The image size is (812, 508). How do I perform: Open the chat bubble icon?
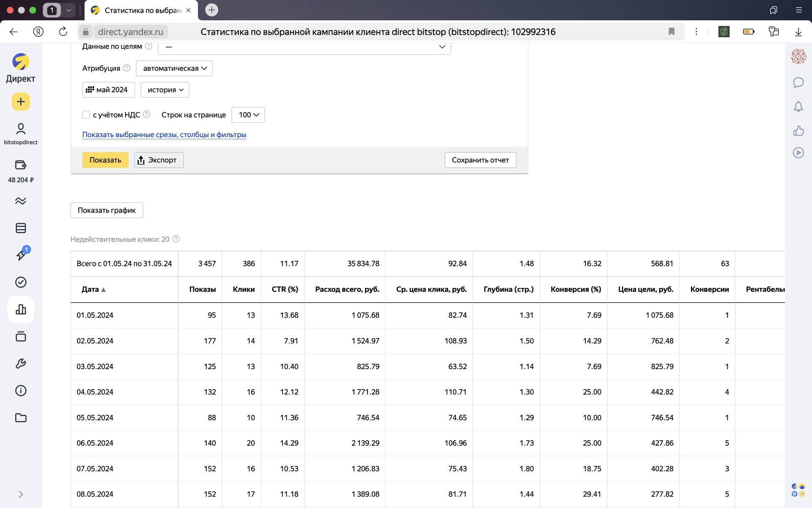(798, 82)
